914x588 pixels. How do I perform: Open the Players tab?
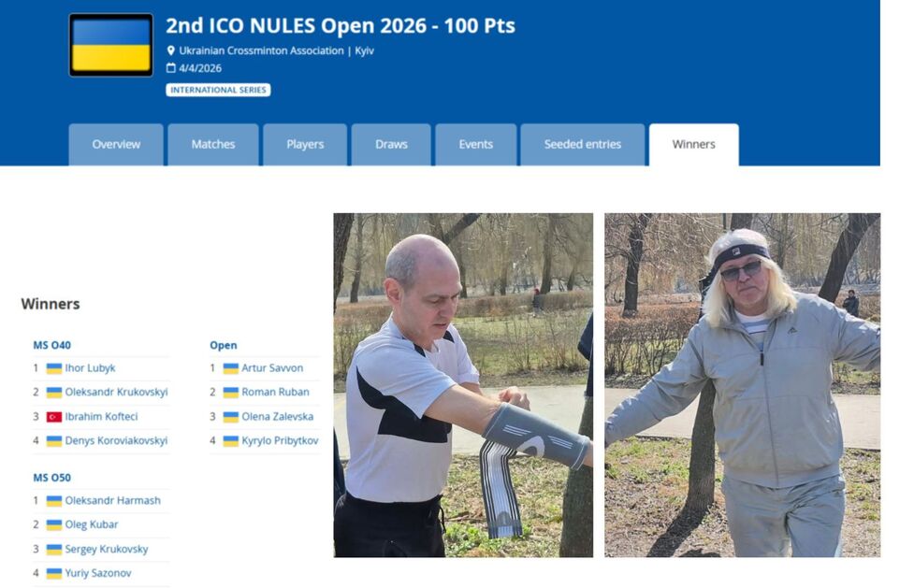[x=305, y=145]
